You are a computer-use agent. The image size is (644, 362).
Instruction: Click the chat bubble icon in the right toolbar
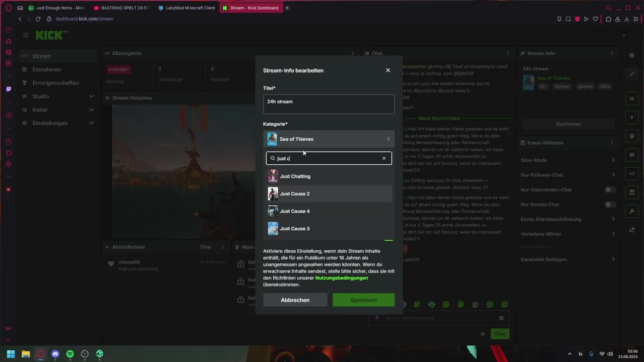click(x=632, y=155)
